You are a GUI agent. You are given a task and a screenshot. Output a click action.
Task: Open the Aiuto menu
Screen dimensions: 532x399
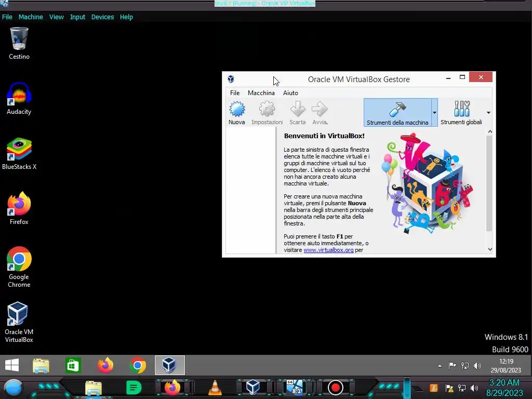point(291,93)
